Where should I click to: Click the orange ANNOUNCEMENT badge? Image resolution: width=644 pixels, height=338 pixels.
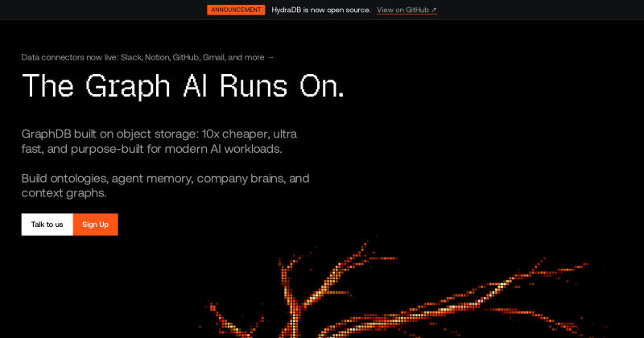click(236, 10)
